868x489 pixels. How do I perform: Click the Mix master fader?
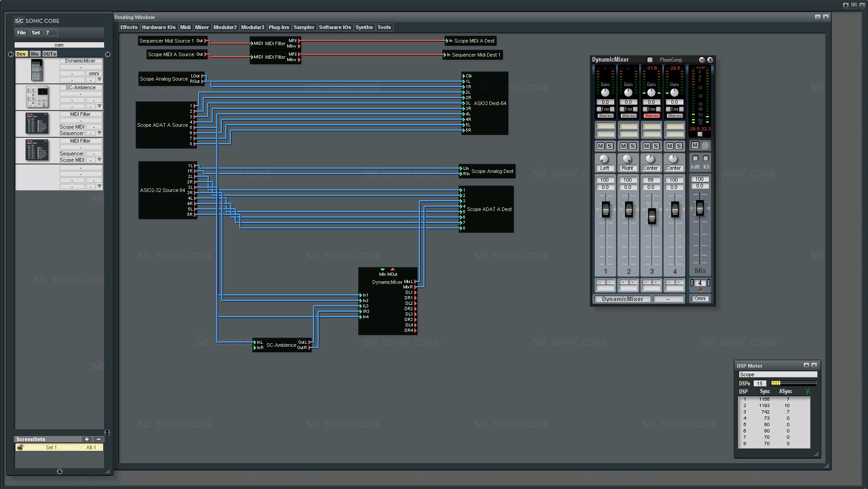(x=700, y=208)
